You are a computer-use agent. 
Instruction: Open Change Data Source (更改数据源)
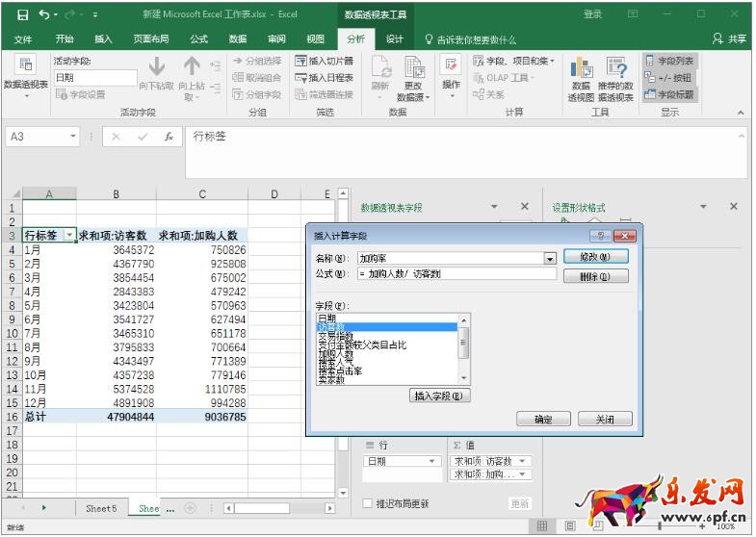click(413, 78)
